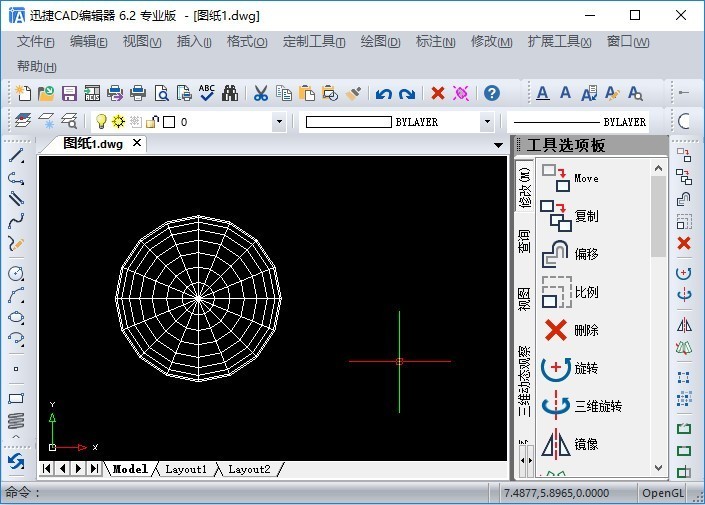Click the underlined A text icon
Viewport: 705px width, 505px height.
coord(543,93)
